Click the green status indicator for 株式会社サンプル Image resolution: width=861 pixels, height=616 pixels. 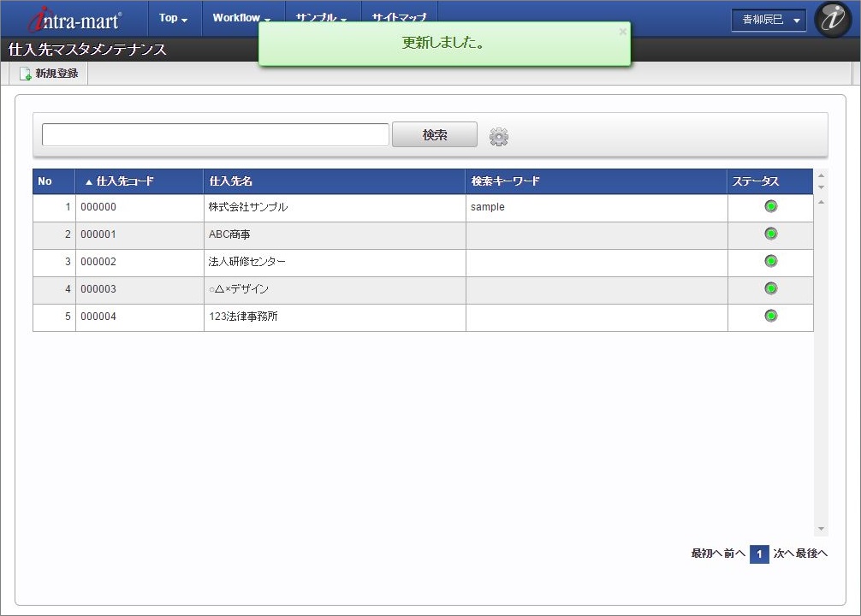tap(769, 206)
